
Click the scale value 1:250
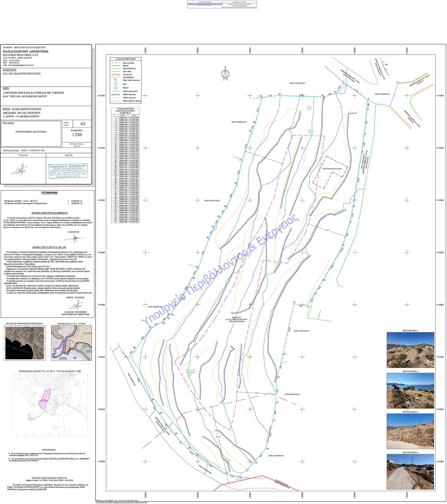[77, 135]
